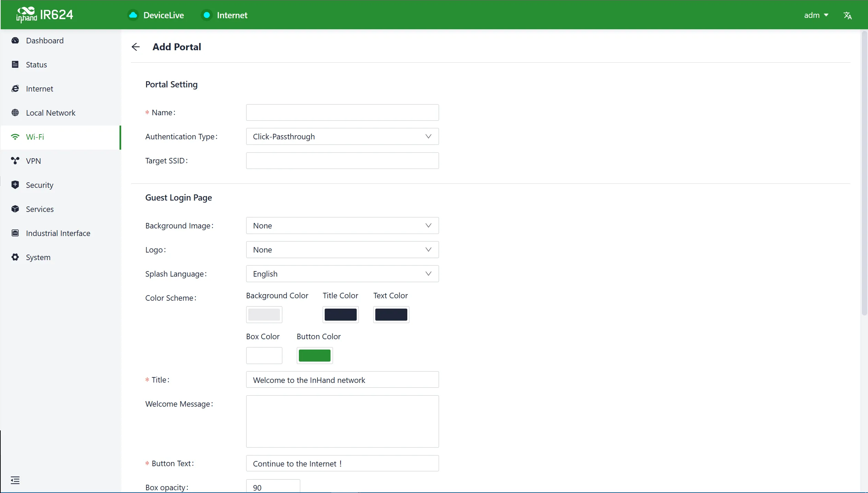Pick the Text Color swatch
The width and height of the screenshot is (868, 493).
point(391,315)
